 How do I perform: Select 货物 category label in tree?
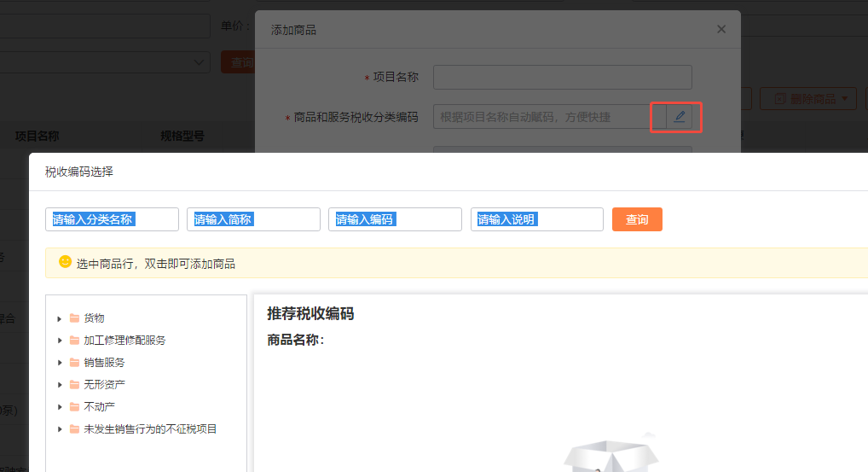tap(94, 318)
